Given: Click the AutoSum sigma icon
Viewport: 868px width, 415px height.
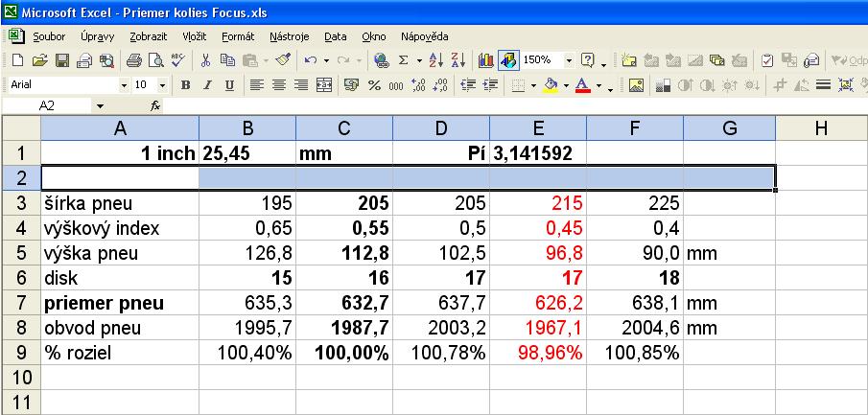Looking at the screenshot, I should click(x=403, y=60).
